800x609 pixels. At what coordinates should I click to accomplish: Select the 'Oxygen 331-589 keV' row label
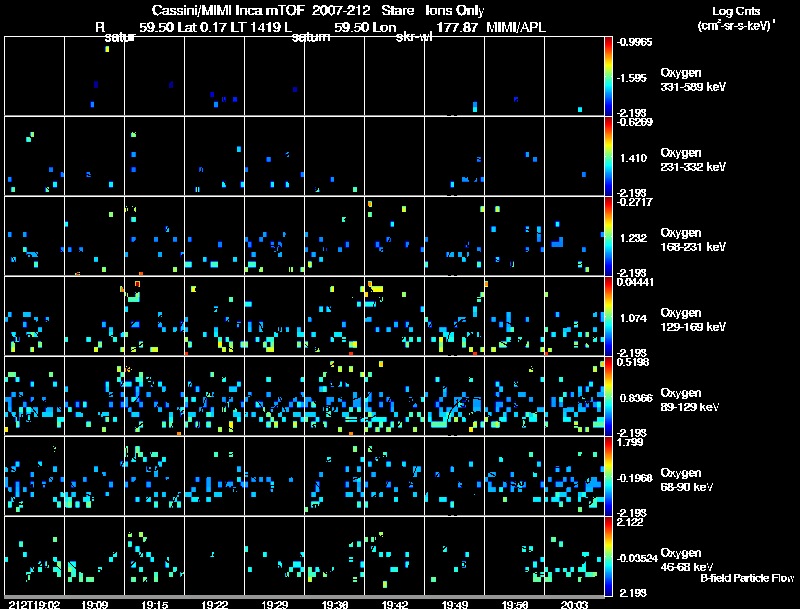(693, 80)
